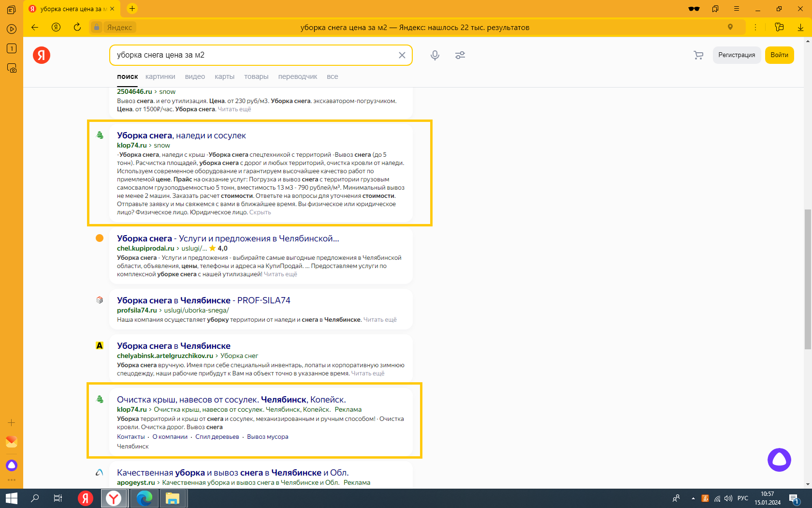Open the О компании sitelink
Image resolution: width=812 pixels, height=508 pixels.
point(170,437)
